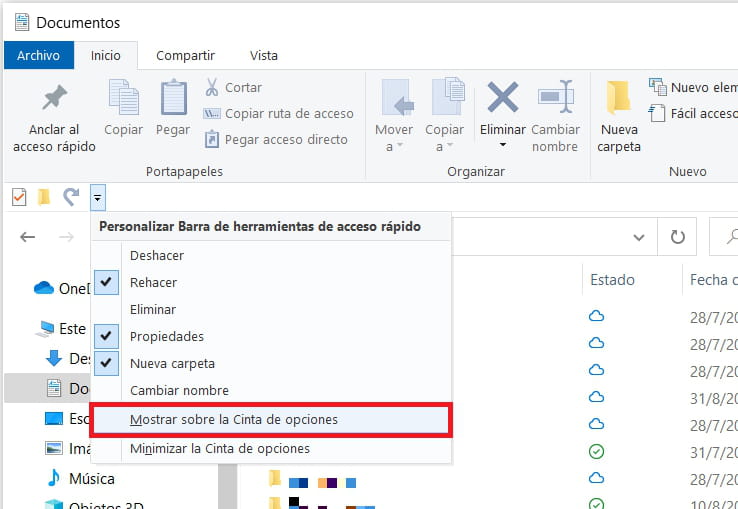Click the Eliminar red X icon
The height and width of the screenshot is (509, 738).
[502, 99]
